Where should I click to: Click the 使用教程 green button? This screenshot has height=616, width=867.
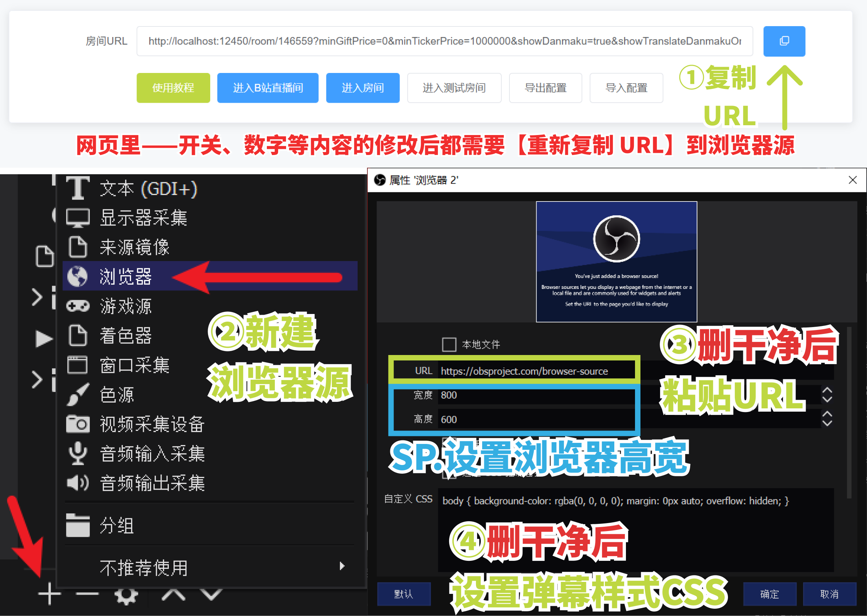point(173,87)
